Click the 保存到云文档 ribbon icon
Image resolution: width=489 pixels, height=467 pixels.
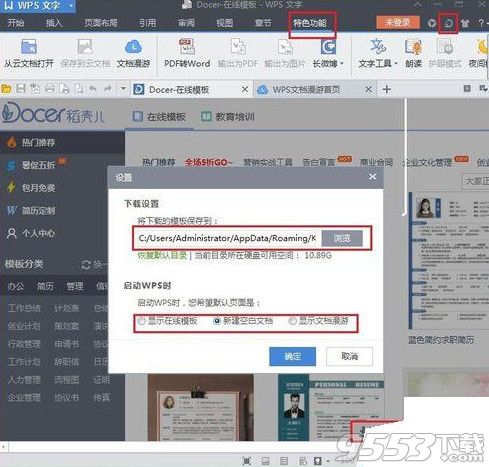click(85, 47)
